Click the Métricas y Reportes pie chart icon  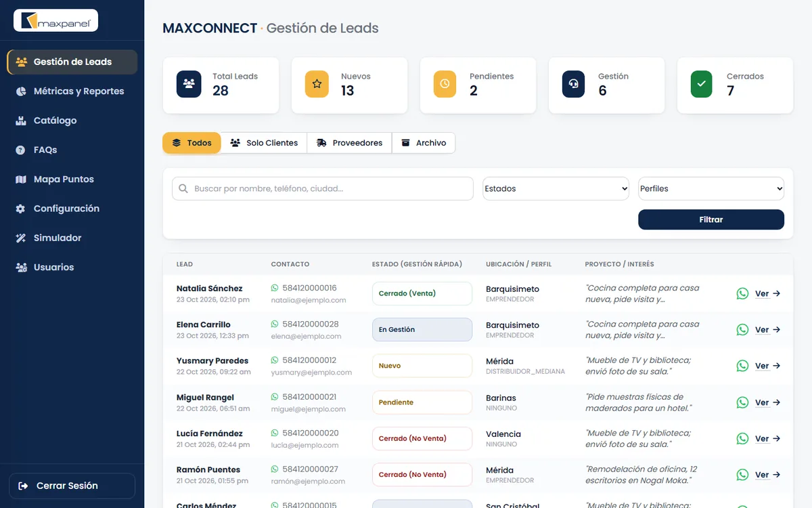click(20, 91)
